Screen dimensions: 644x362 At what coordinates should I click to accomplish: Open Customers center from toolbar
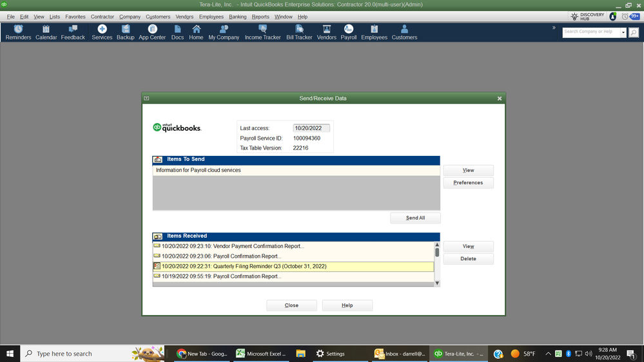click(404, 32)
